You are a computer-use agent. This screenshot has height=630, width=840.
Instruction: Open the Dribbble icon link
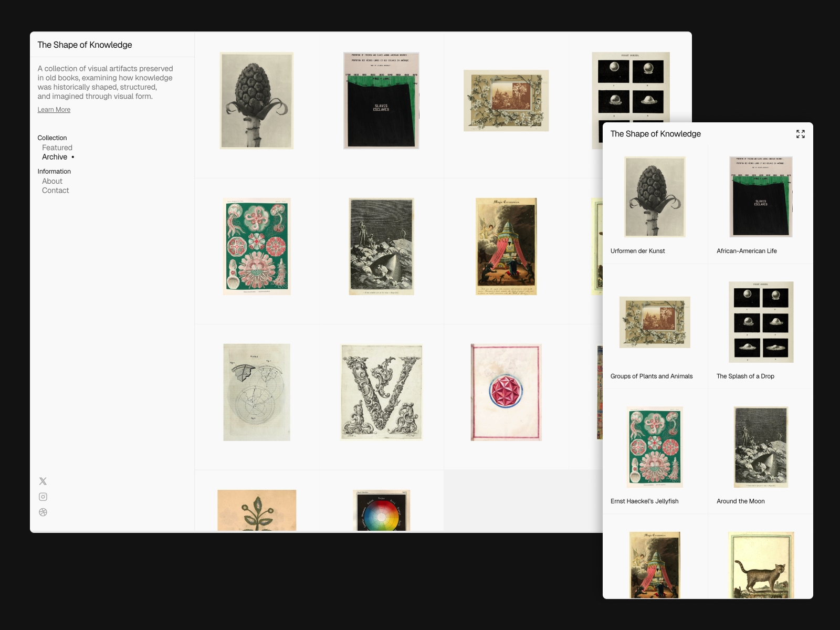pos(43,512)
